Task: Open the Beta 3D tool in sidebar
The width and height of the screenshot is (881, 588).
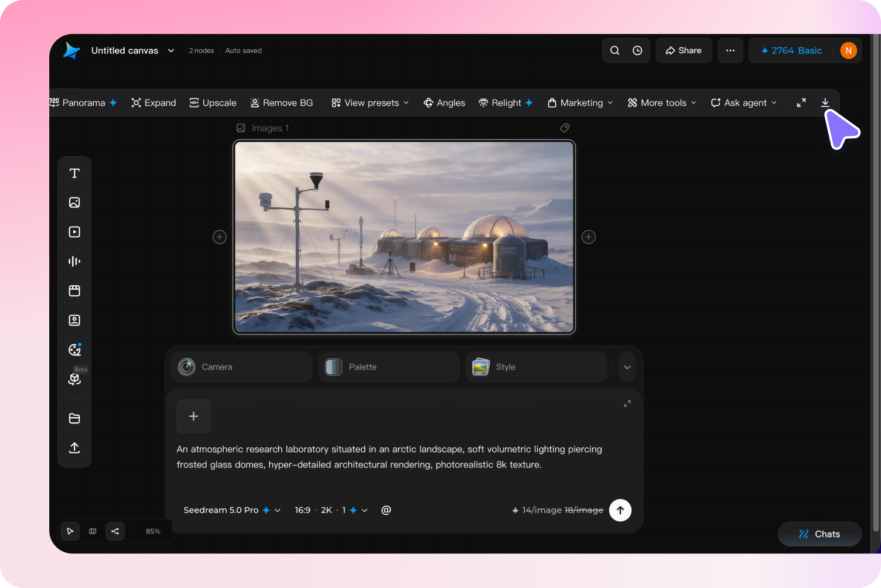Action: (x=74, y=379)
